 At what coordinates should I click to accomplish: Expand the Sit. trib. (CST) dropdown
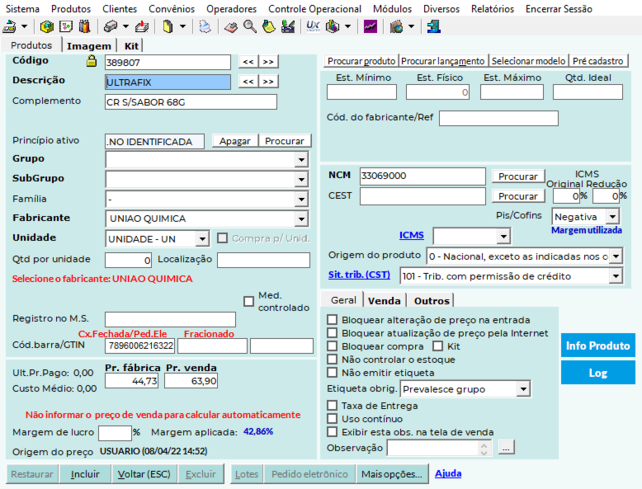pyautogui.click(x=616, y=276)
